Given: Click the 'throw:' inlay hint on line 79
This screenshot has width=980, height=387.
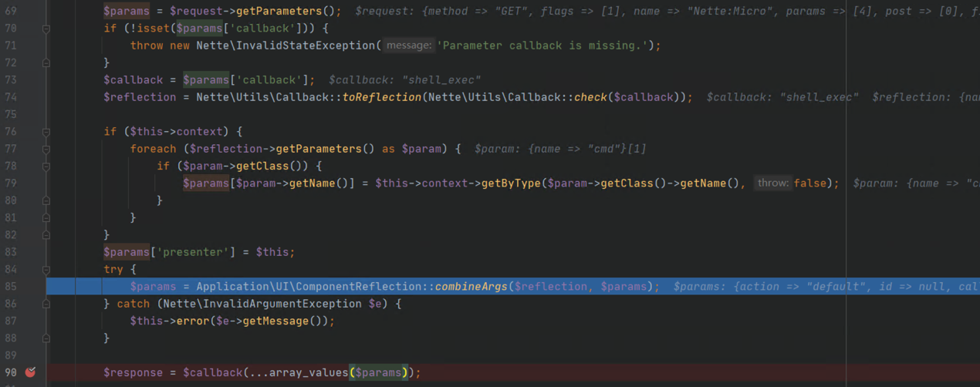Looking at the screenshot, I should (772, 183).
